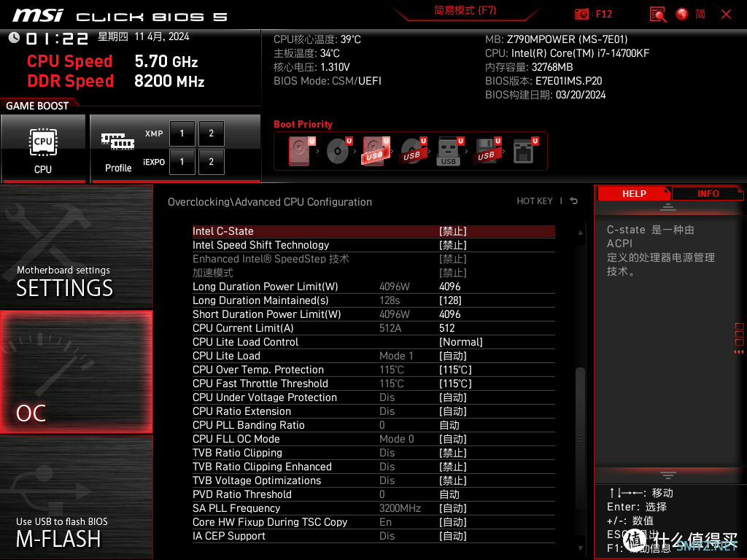
Task: Open the SETTINGS motherboard section
Action: pos(76,247)
